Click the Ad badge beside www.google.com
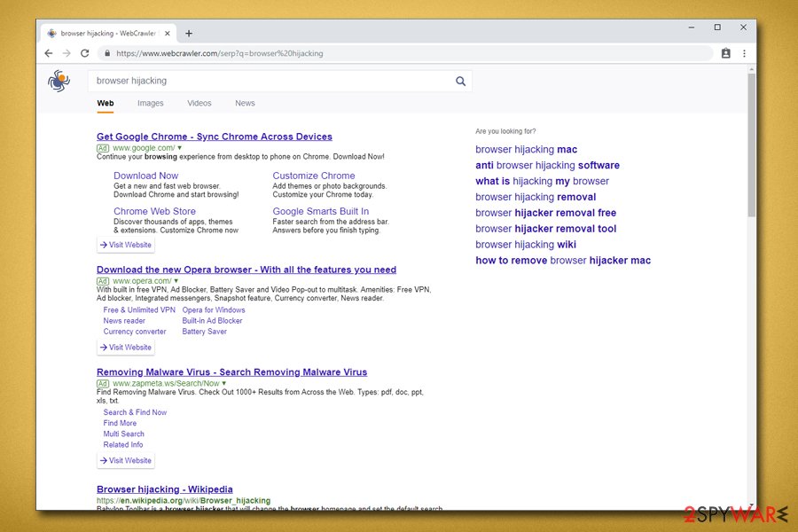The image size is (798, 532). tap(103, 148)
